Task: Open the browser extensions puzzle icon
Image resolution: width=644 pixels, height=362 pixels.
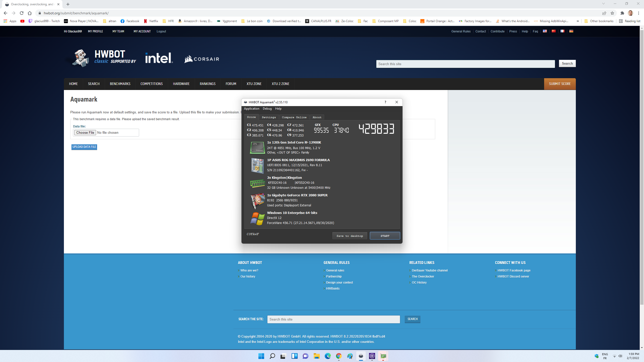Action: pyautogui.click(x=622, y=13)
